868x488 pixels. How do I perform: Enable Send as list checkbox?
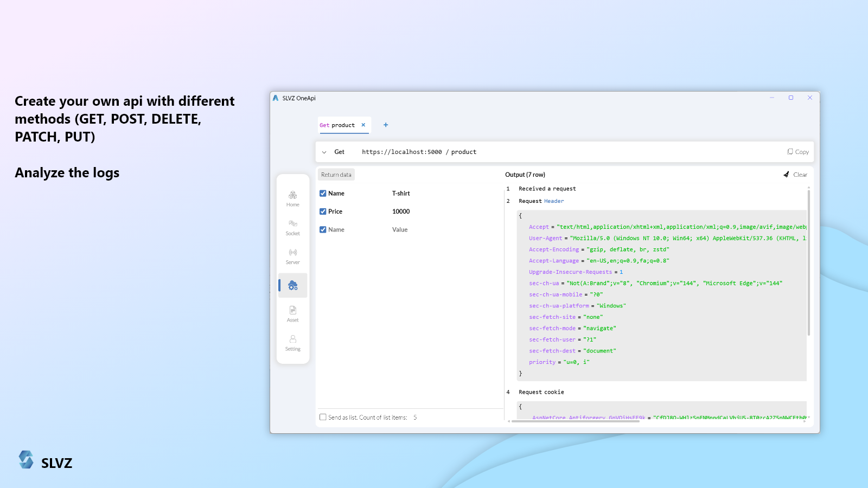click(323, 418)
